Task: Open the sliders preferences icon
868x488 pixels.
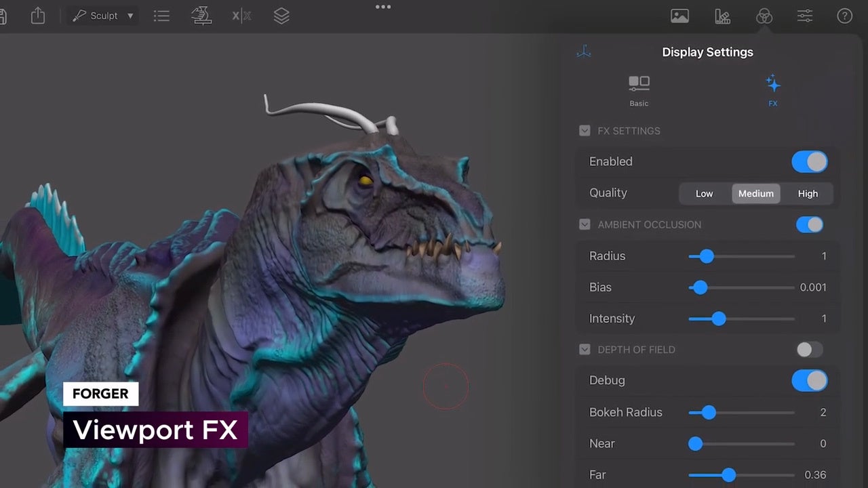Action: pyautogui.click(x=805, y=16)
